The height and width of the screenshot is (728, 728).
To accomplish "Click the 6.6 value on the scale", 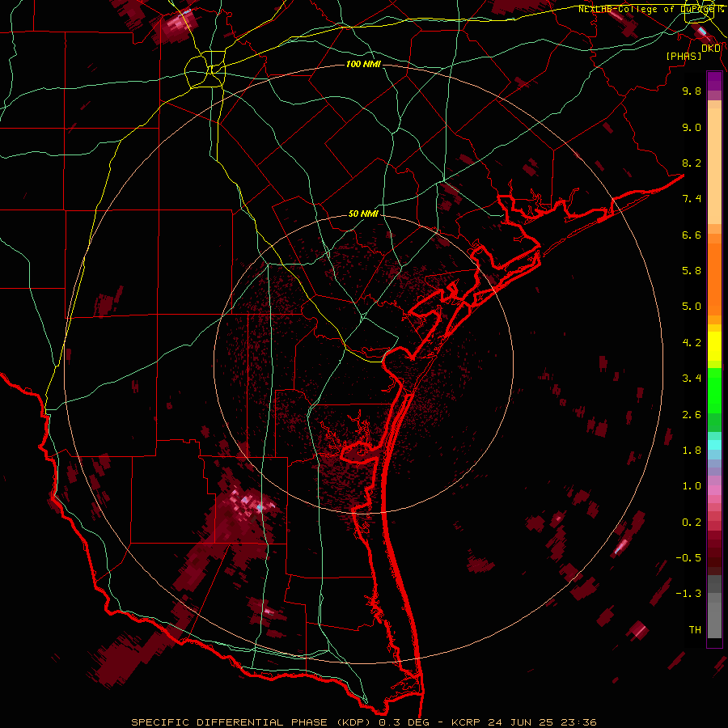I will [692, 235].
